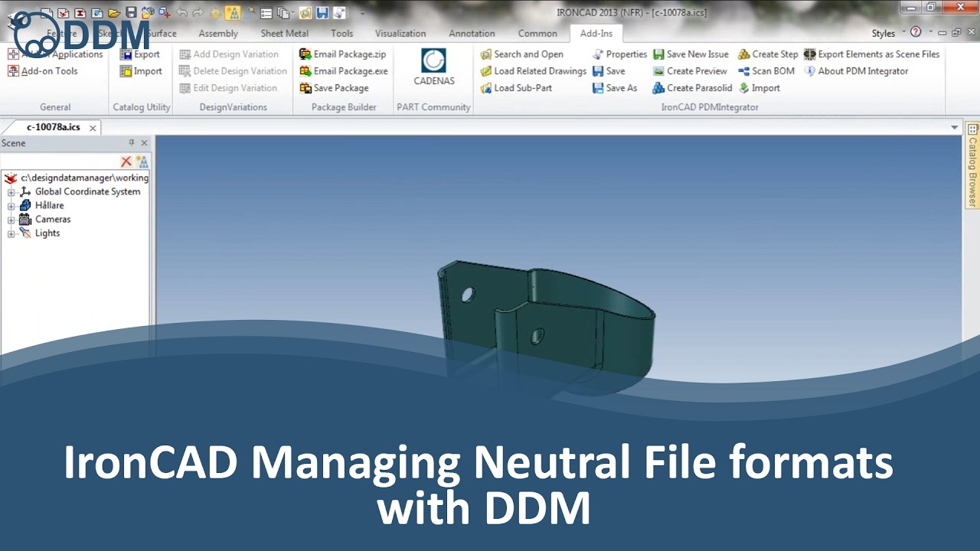980x551 pixels.
Task: Click Create Parasolid
Action: [x=692, y=88]
